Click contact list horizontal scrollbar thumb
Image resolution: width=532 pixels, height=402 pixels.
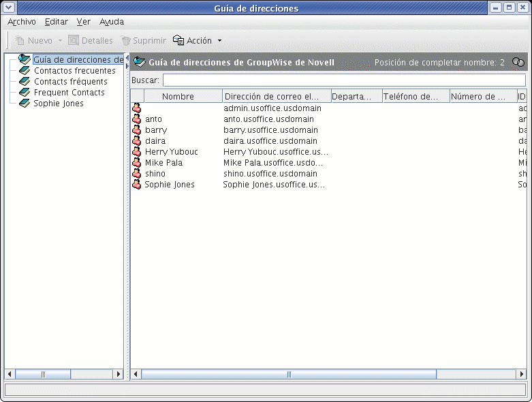289,374
